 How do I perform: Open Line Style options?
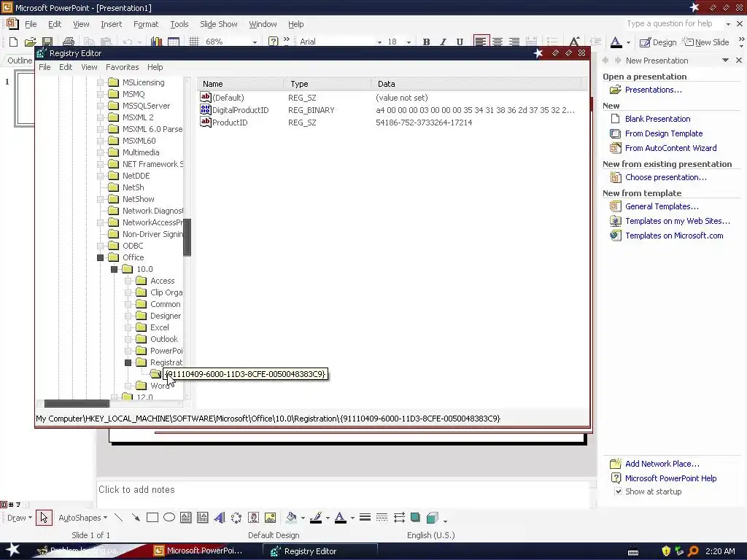click(365, 518)
